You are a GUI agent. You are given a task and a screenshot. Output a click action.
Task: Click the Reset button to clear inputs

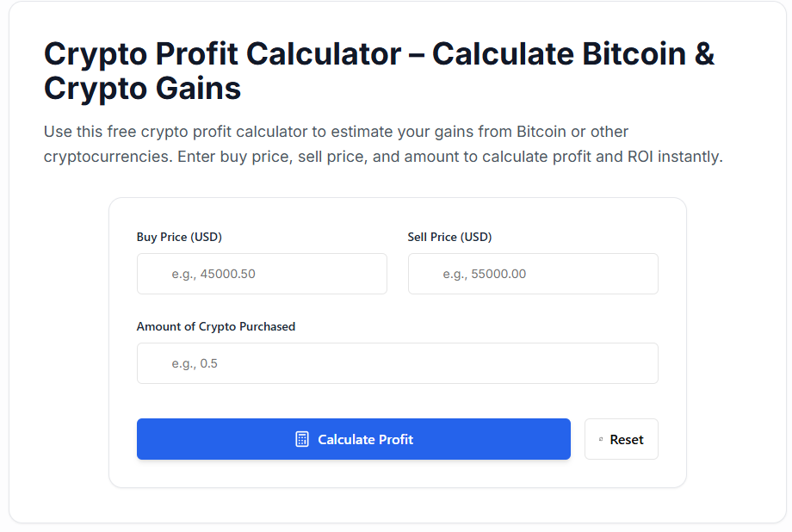click(622, 439)
